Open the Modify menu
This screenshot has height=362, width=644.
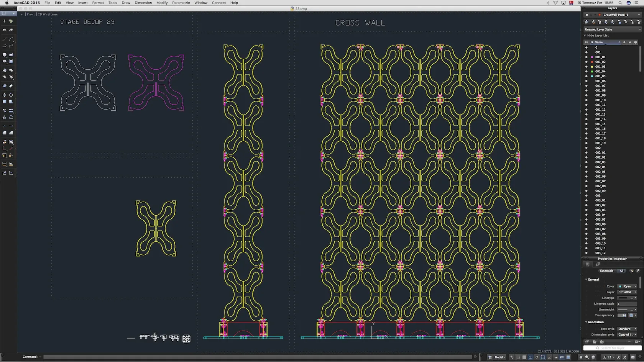tap(162, 3)
